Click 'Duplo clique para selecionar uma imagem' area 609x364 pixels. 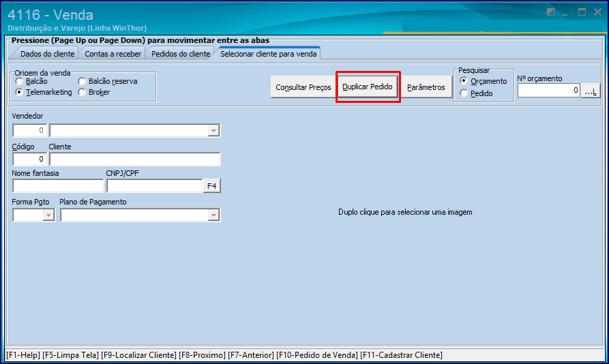click(405, 212)
